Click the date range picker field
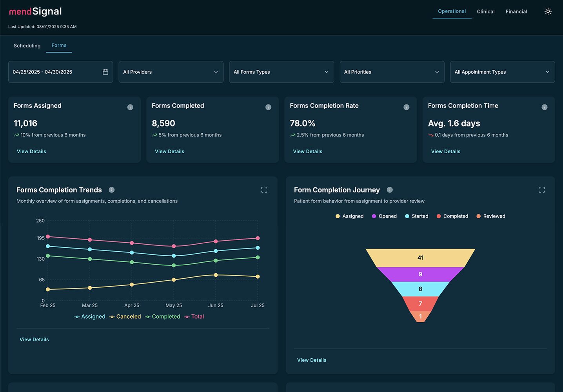This screenshot has width=563, height=392. coord(60,72)
